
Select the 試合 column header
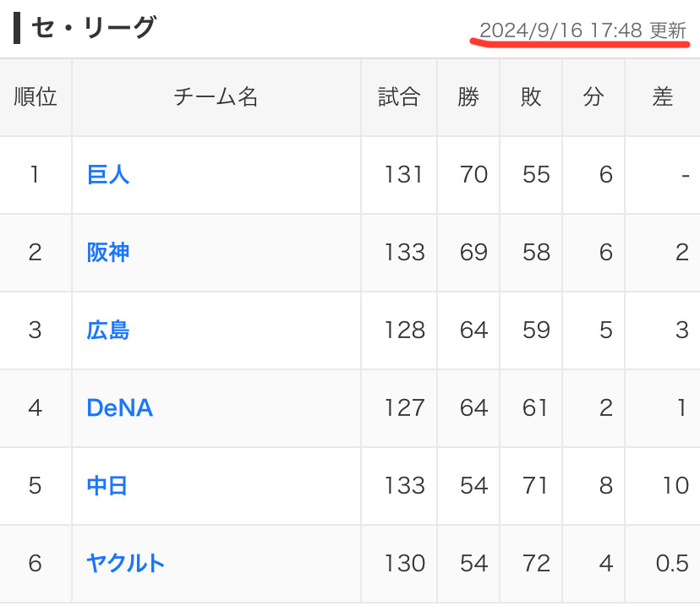pyautogui.click(x=399, y=97)
